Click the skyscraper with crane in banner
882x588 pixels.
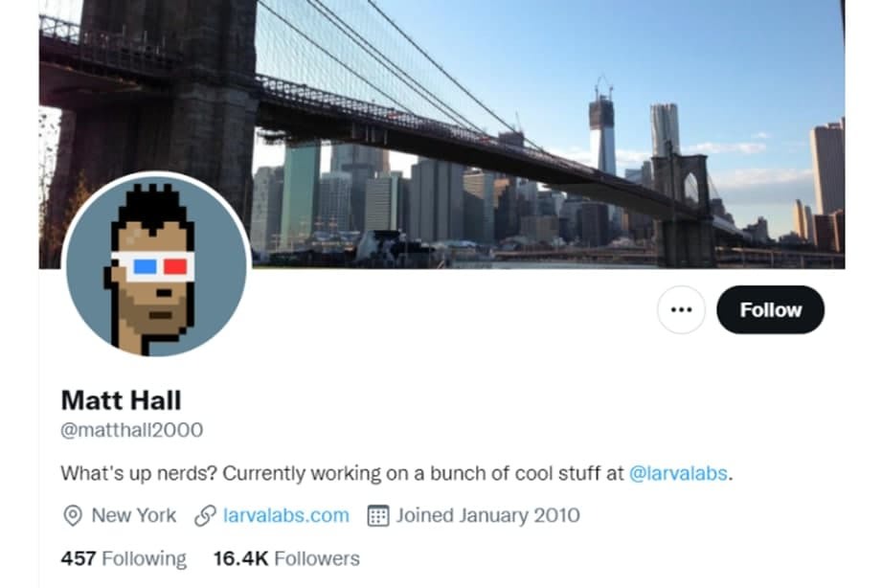tap(602, 128)
